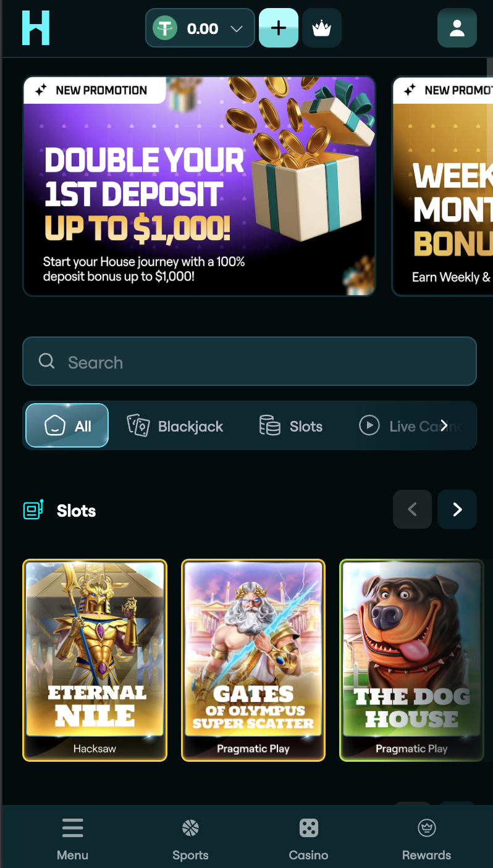Go to Sports via basketball icon

click(190, 828)
